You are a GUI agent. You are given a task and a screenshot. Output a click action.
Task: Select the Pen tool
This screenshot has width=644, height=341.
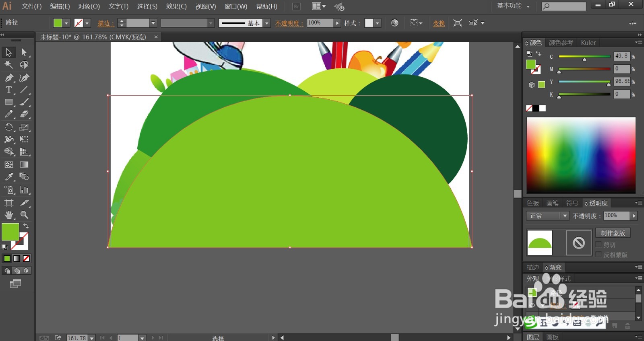click(9, 78)
